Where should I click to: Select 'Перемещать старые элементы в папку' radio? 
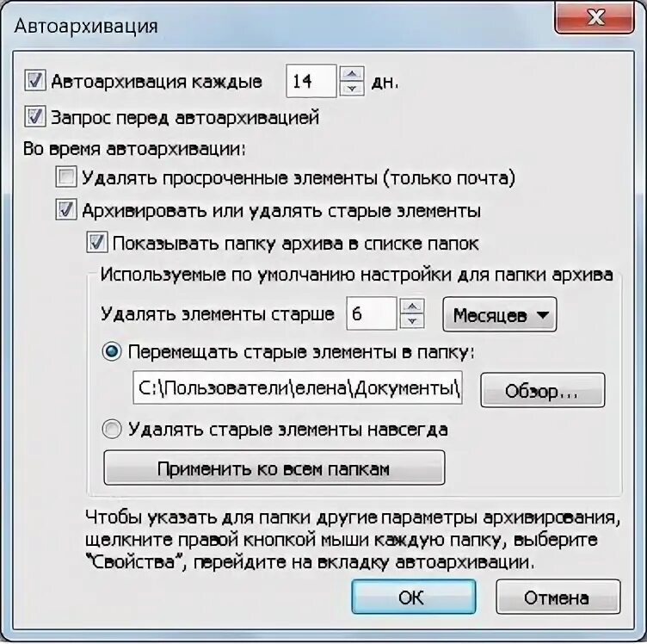(112, 352)
